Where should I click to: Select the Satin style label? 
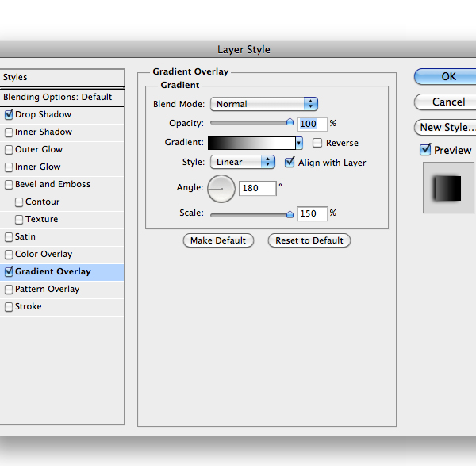pos(25,236)
